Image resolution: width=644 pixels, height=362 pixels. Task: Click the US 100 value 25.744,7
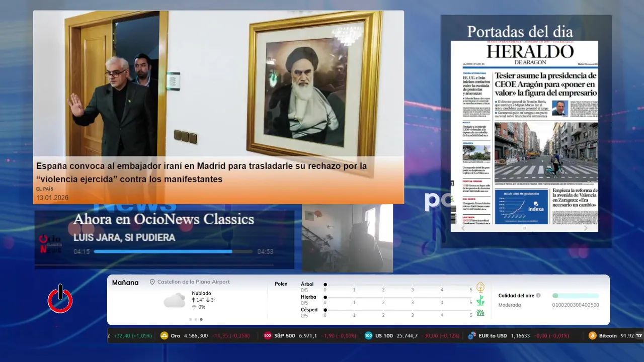coord(407,335)
